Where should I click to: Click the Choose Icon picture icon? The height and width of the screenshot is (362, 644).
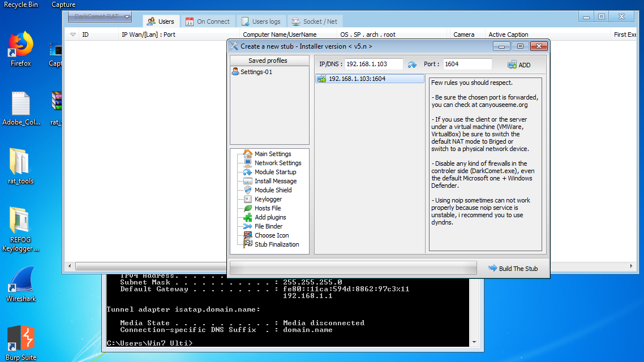[248, 235]
